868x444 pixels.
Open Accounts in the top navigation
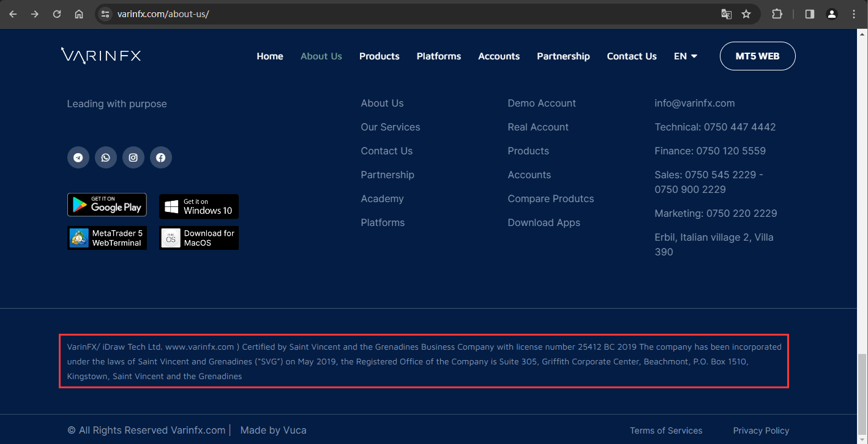click(x=499, y=56)
